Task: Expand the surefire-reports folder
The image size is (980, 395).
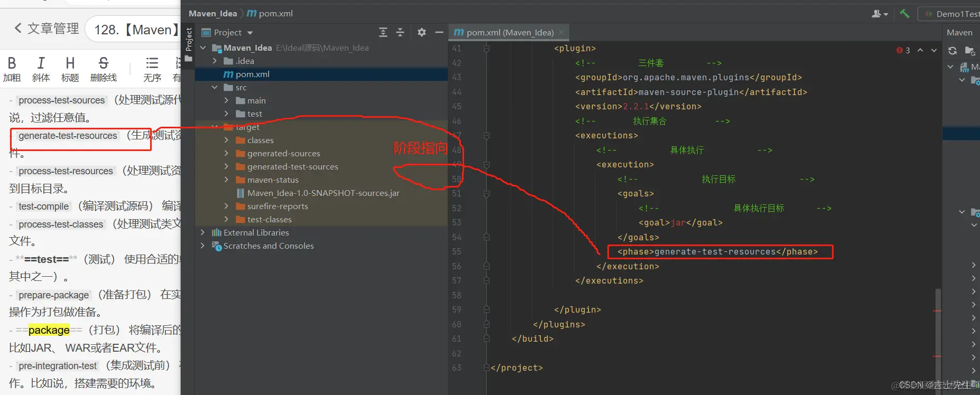Action: tap(226, 206)
